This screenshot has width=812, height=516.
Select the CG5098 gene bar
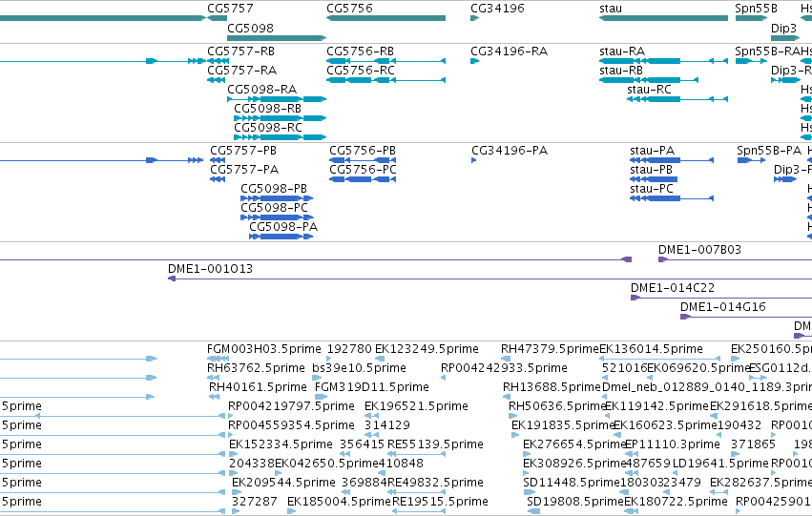tap(277, 38)
